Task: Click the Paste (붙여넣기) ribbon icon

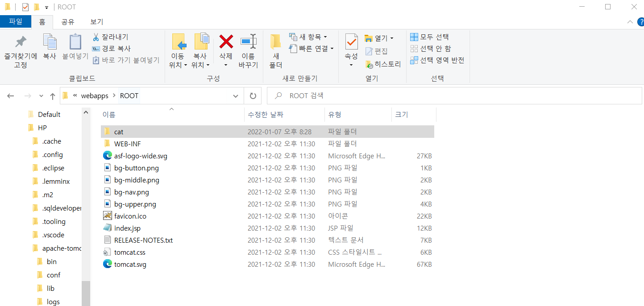Action: 75,41
